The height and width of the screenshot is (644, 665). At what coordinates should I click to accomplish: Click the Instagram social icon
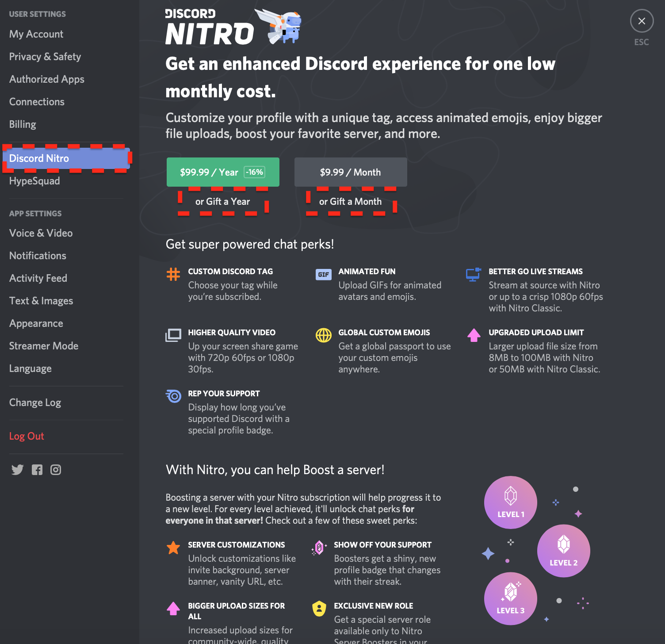[x=56, y=470]
